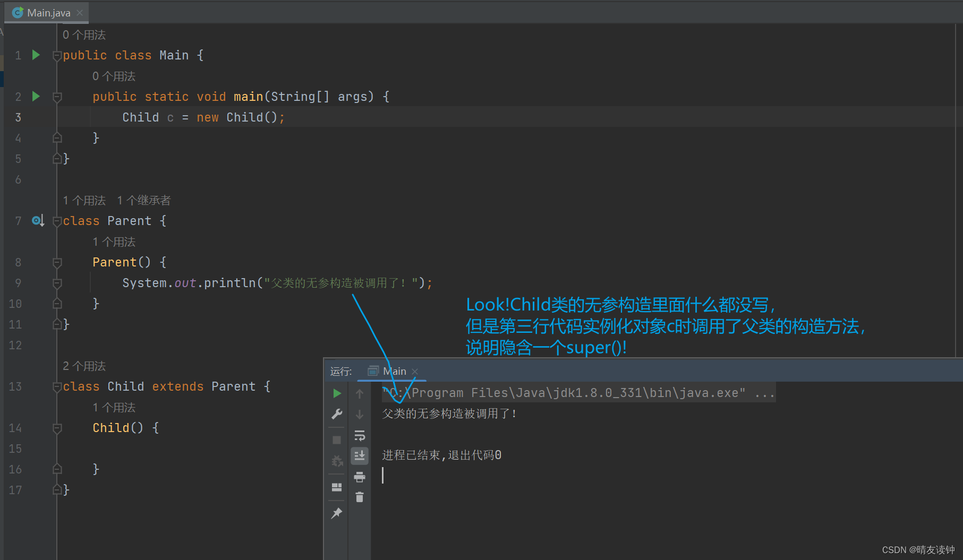Collapse the main method with its fold marker
The width and height of the screenshot is (963, 560).
[57, 96]
